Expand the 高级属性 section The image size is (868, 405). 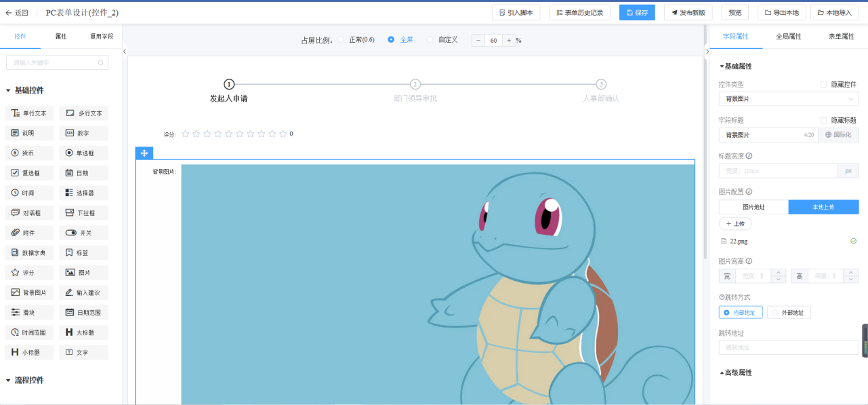(x=722, y=373)
